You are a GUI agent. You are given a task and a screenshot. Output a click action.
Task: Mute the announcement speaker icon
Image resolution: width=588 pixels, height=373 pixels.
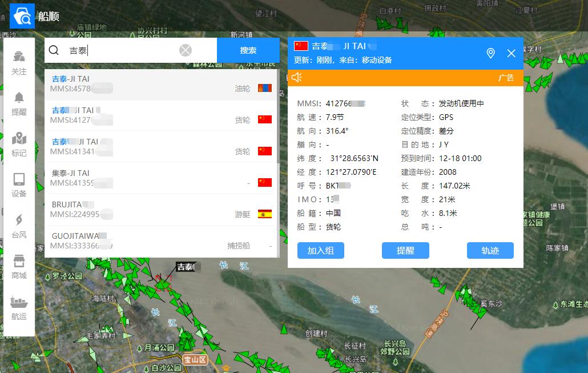(297, 77)
